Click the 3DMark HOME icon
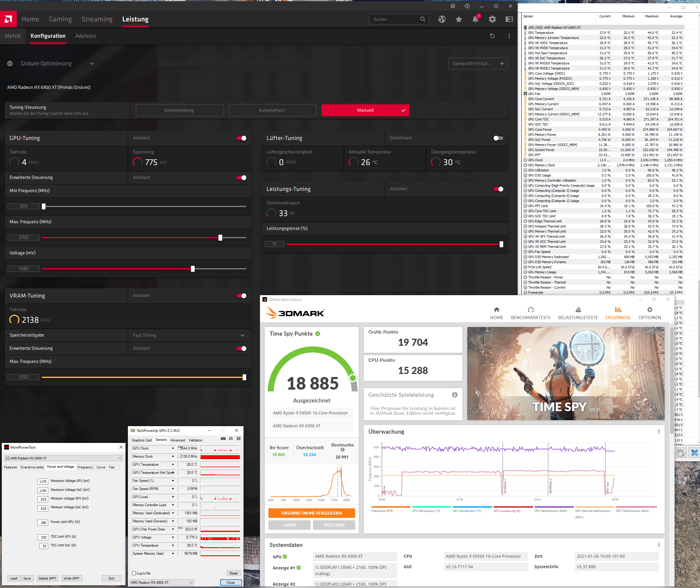This screenshot has width=700, height=588. 497,310
